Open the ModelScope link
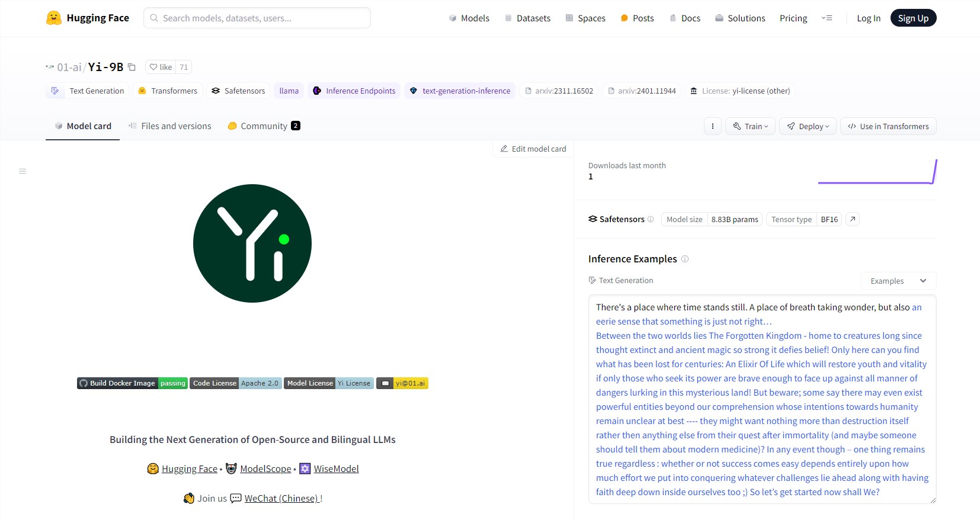The height and width of the screenshot is (520, 980). pos(265,469)
